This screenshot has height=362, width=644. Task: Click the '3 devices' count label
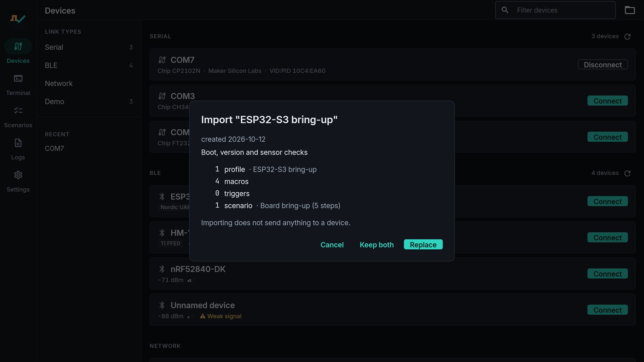point(605,36)
